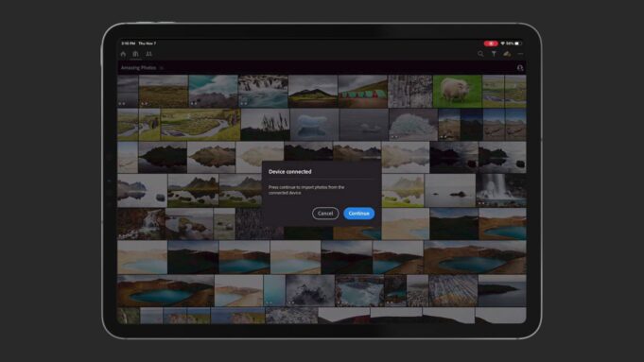
Task: Click the import photos message text
Action: tap(306, 190)
